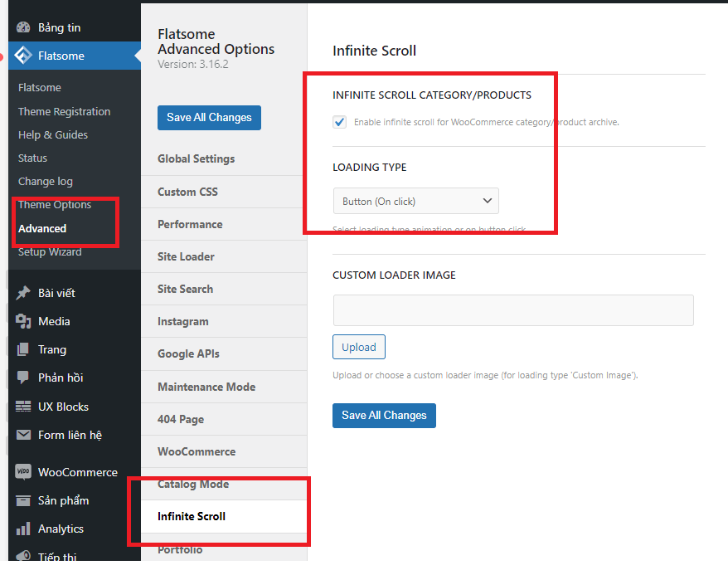This screenshot has width=728, height=575.
Task: Open the Performance settings tab
Action: point(190,224)
